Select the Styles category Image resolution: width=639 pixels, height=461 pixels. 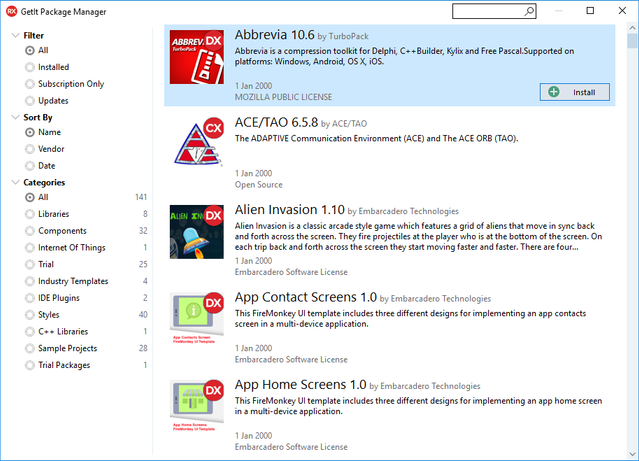tap(30, 315)
